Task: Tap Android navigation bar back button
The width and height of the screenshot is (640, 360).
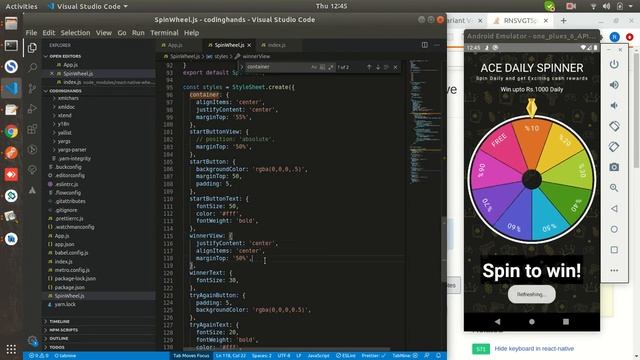Action: 497,322
